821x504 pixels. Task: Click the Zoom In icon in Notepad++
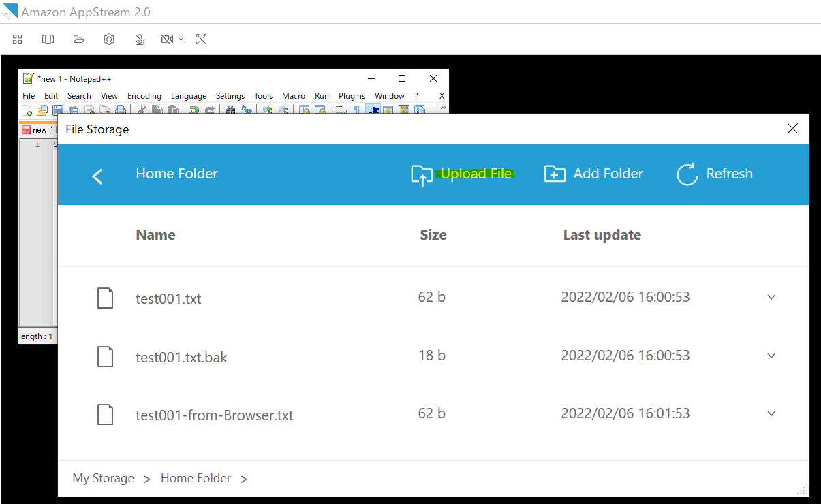267,110
